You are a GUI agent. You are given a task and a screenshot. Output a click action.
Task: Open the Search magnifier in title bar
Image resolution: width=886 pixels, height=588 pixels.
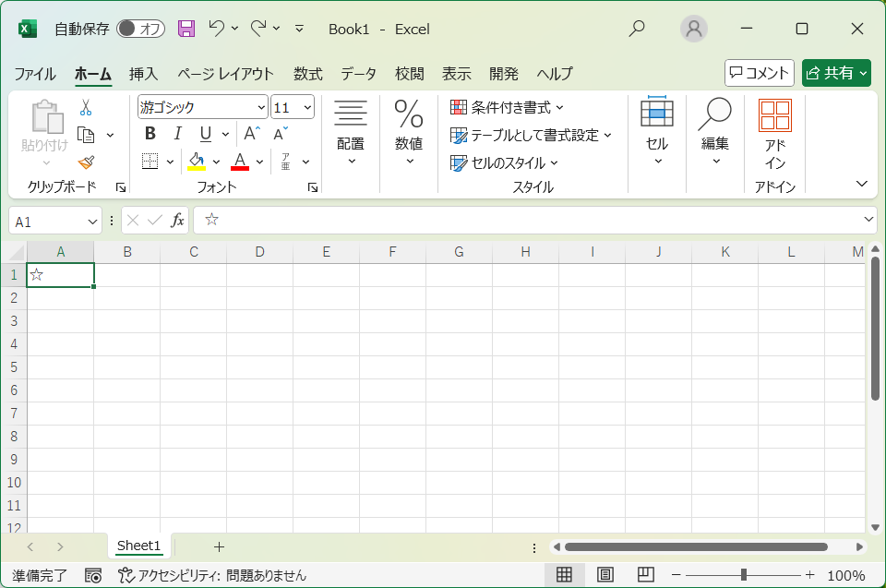(637, 29)
